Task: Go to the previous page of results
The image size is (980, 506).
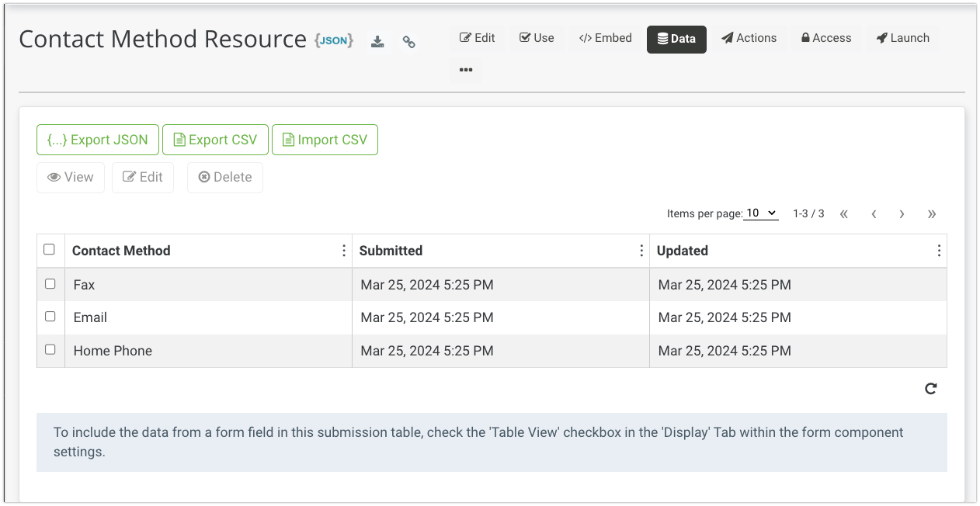Action: (874, 214)
